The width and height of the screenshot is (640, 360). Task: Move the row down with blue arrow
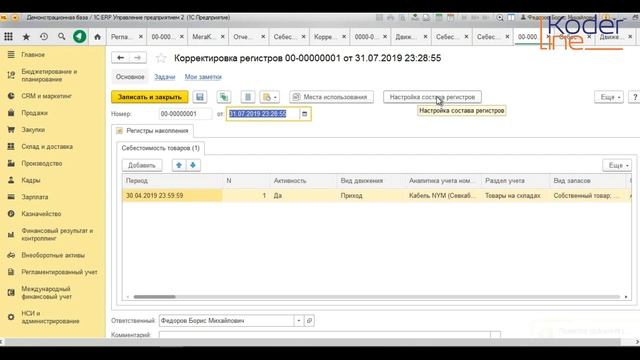[x=193, y=165]
